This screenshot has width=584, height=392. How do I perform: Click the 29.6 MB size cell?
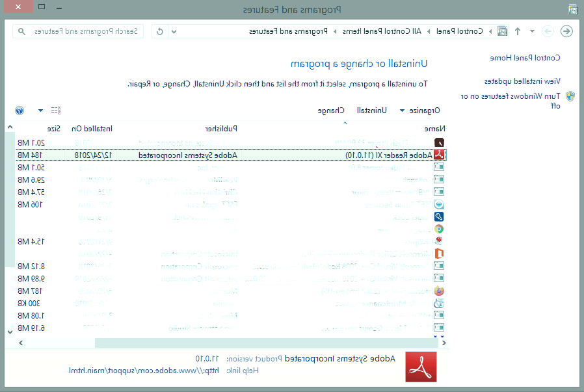click(31, 180)
